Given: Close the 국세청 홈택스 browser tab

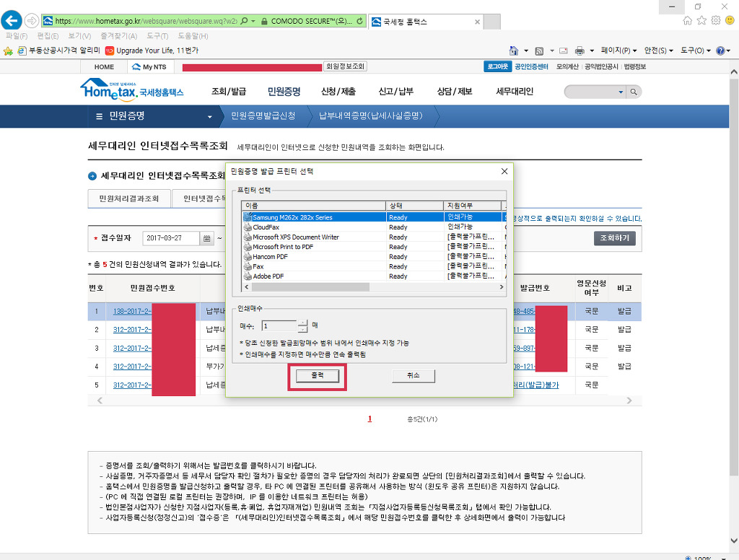Looking at the screenshot, I should pyautogui.click(x=478, y=22).
